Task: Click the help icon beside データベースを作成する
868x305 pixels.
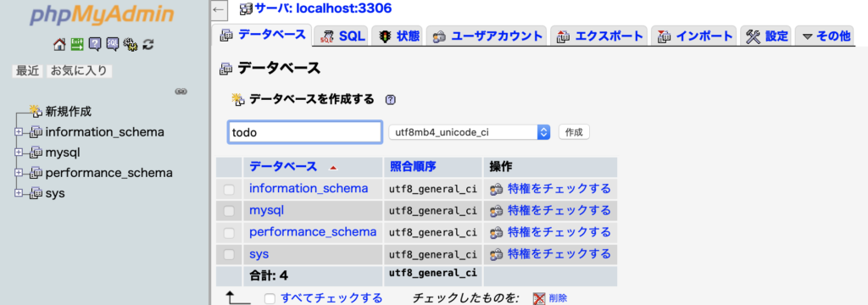Action: pos(390,100)
